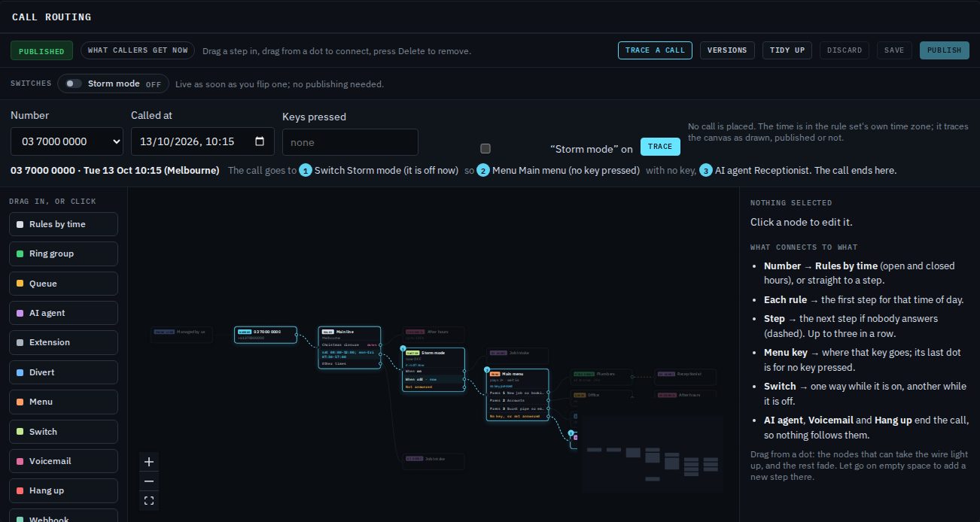
Task: Fit the canvas to the view
Action: coord(149,500)
